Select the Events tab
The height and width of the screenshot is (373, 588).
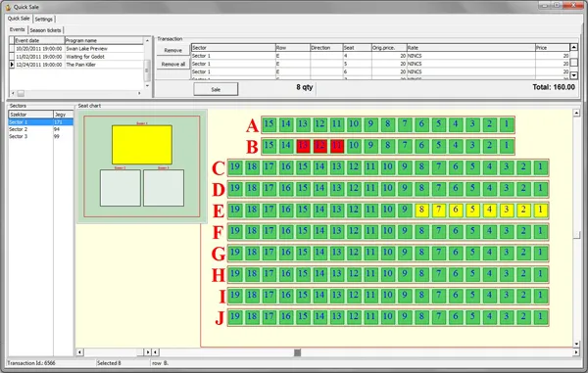pyautogui.click(x=18, y=29)
